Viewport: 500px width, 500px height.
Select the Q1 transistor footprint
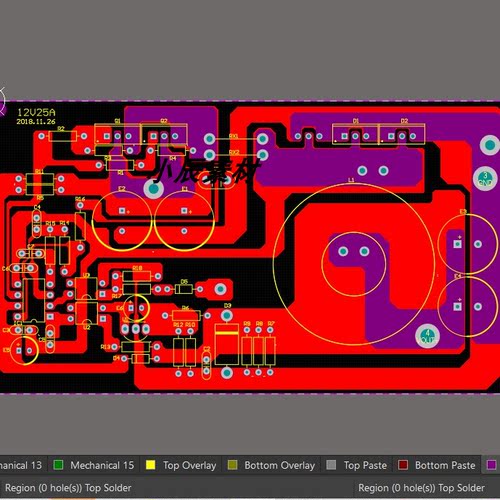[x=117, y=134]
